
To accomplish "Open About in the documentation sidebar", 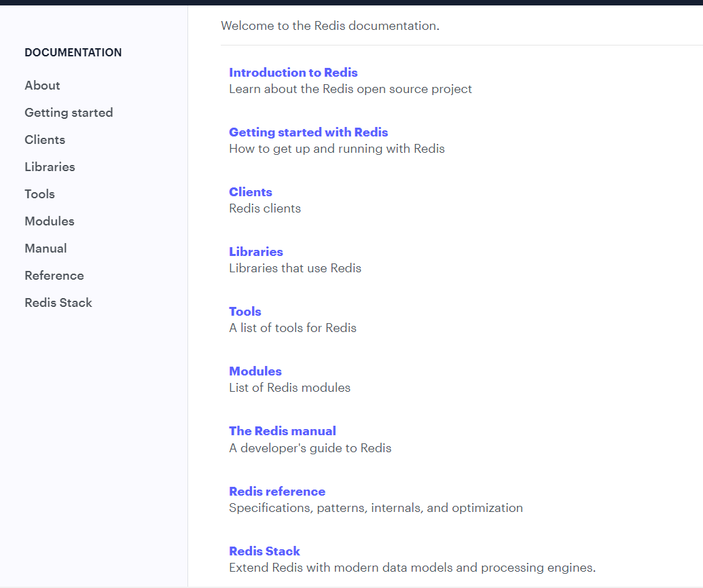I will (42, 85).
